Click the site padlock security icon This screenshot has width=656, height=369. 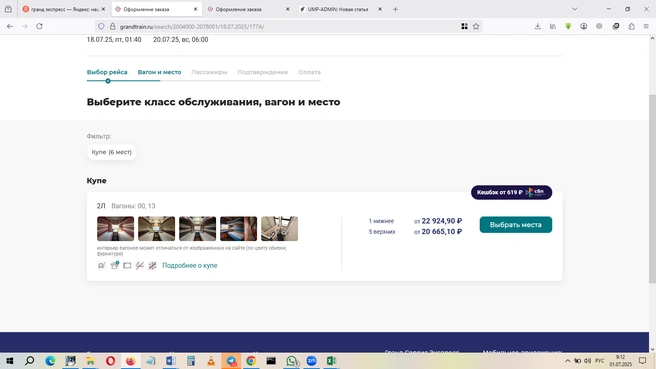pos(113,26)
